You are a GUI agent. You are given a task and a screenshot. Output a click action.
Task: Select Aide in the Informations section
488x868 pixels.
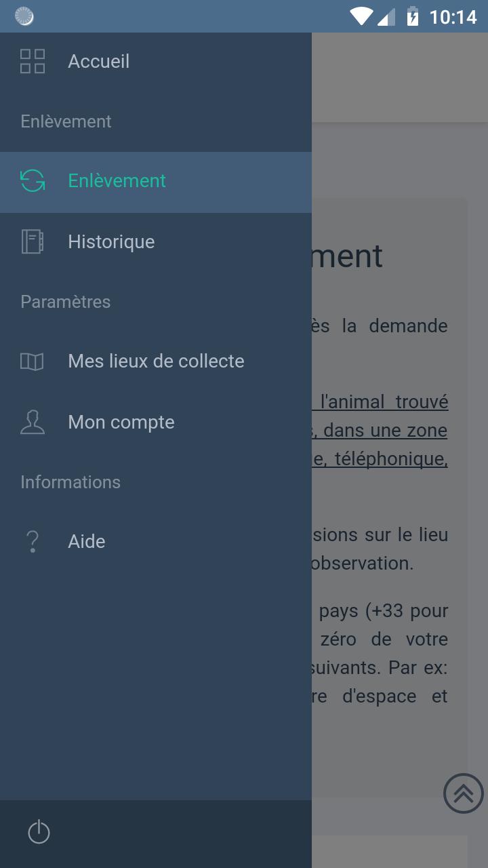pyautogui.click(x=87, y=542)
